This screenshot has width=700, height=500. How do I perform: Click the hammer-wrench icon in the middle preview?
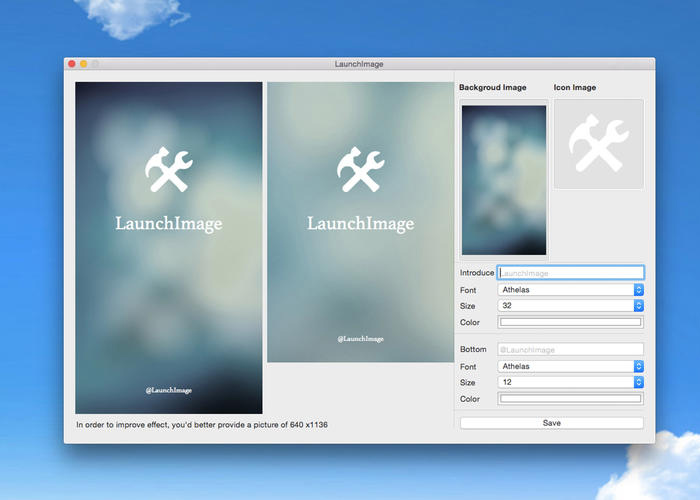point(360,169)
